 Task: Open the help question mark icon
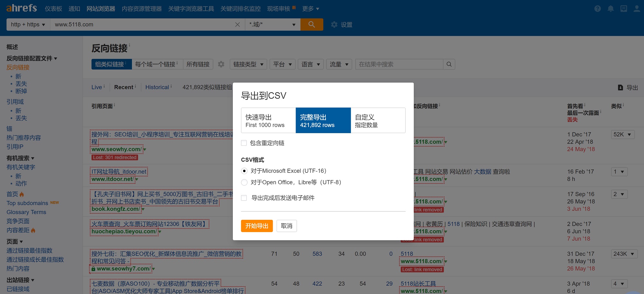point(598,9)
